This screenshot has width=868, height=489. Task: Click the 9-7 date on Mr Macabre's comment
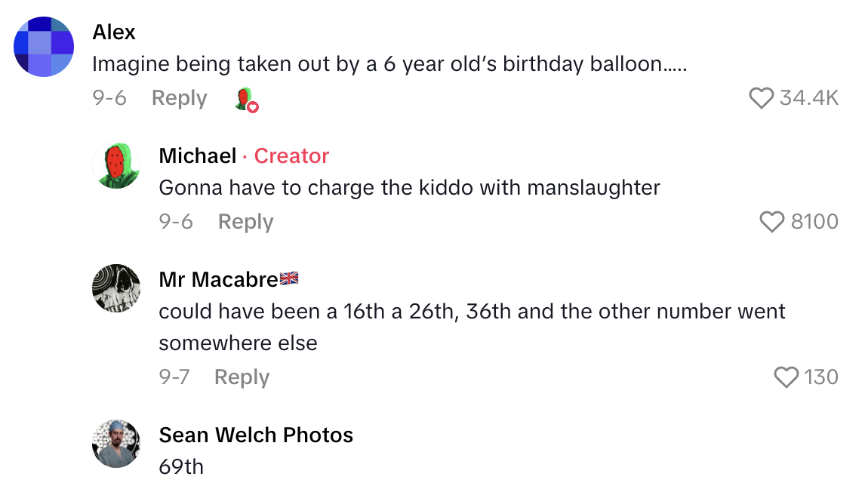point(174,377)
